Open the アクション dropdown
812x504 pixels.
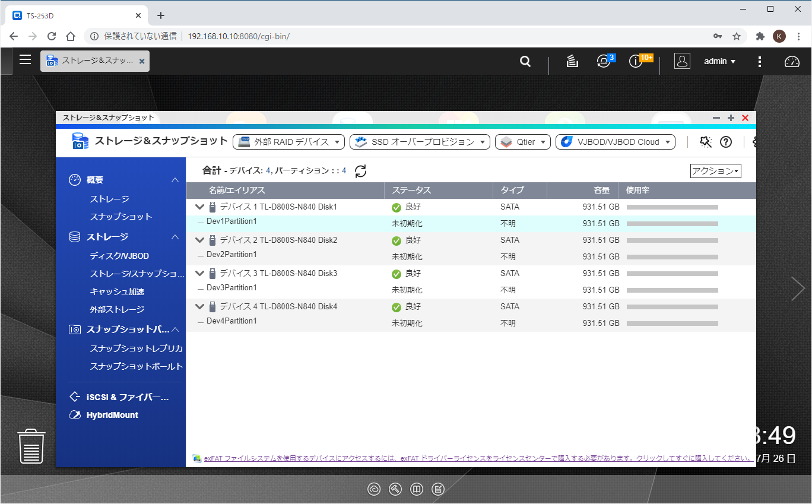click(x=715, y=171)
